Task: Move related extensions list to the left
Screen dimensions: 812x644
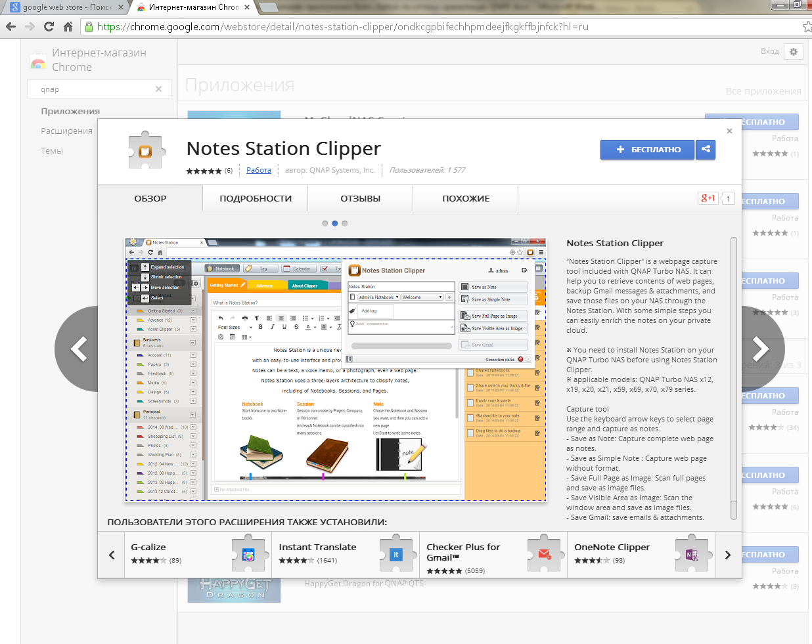Action: click(x=112, y=555)
